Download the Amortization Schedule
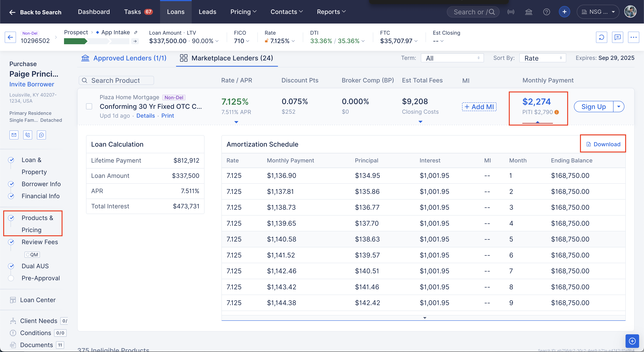644x352 pixels. pos(603,144)
